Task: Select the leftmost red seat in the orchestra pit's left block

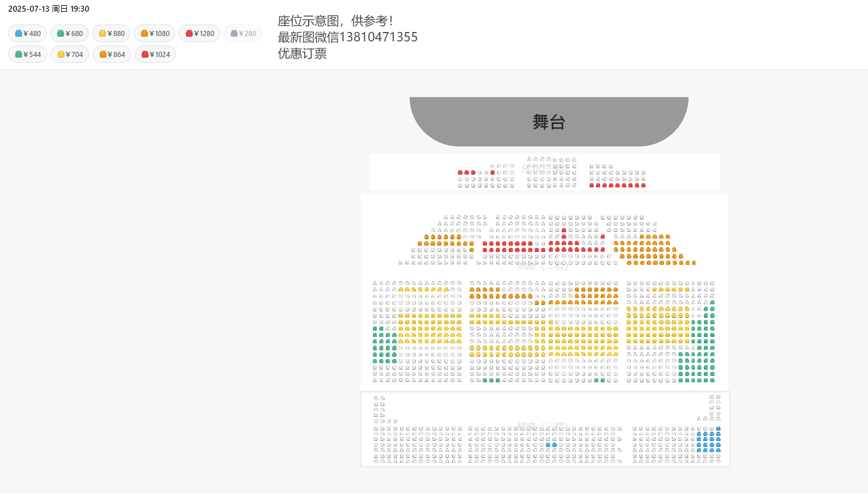Action: tap(460, 172)
